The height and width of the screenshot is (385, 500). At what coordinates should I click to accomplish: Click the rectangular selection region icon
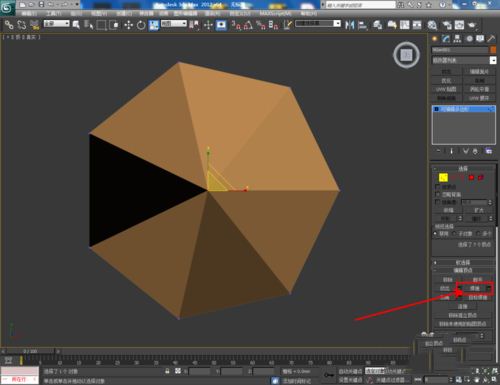[x=101, y=25]
